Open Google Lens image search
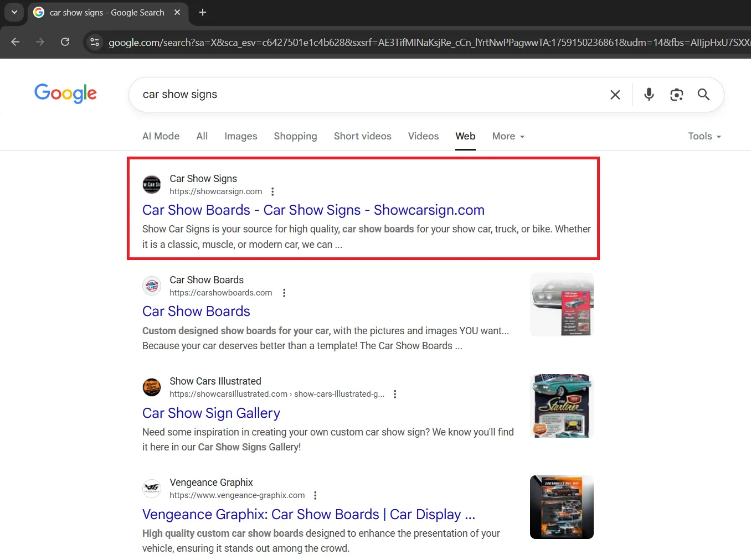This screenshot has width=751, height=560. [x=676, y=95]
